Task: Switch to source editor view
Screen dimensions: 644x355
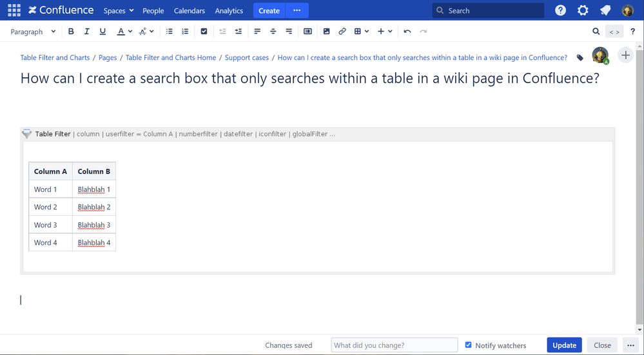Action: pyautogui.click(x=614, y=32)
